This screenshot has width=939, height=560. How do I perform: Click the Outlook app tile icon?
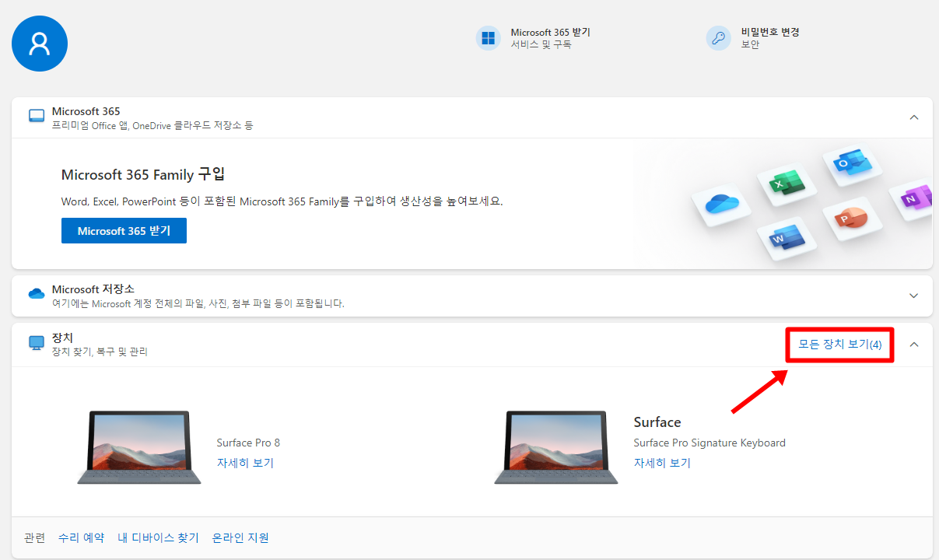pos(852,163)
